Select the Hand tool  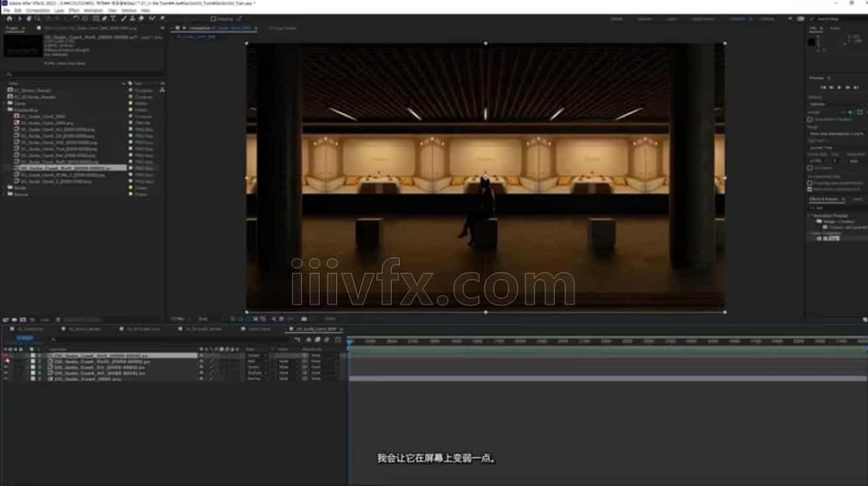(29, 19)
